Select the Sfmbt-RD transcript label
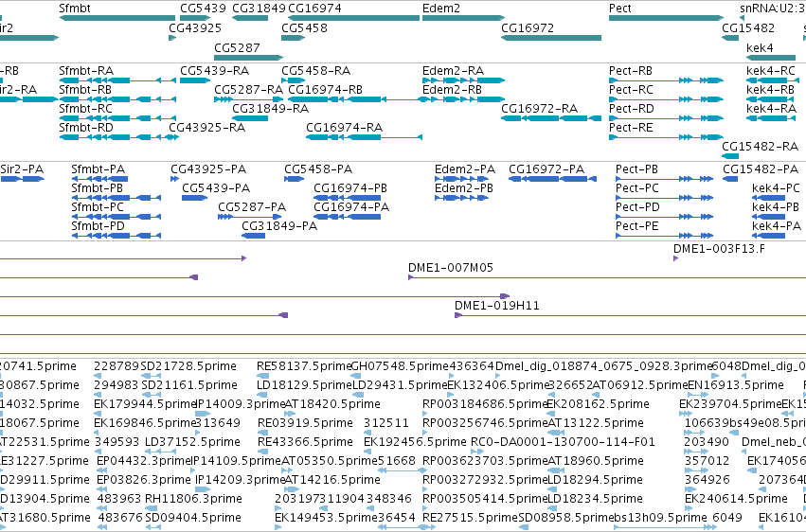This screenshot has height=532, width=806. click(x=86, y=128)
